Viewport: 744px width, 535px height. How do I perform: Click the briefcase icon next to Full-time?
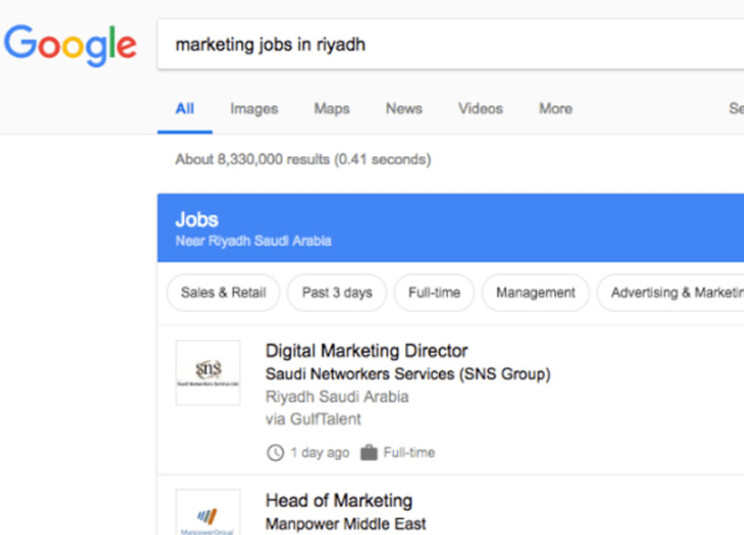point(369,453)
